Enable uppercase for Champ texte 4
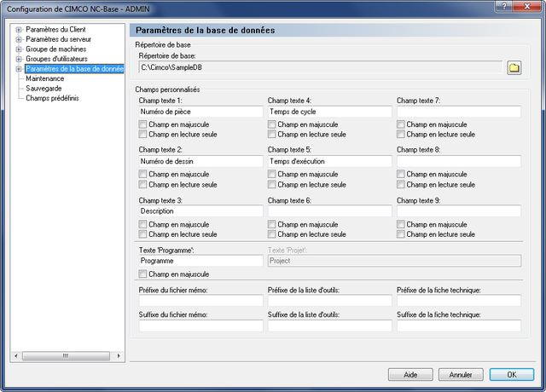 [271, 124]
